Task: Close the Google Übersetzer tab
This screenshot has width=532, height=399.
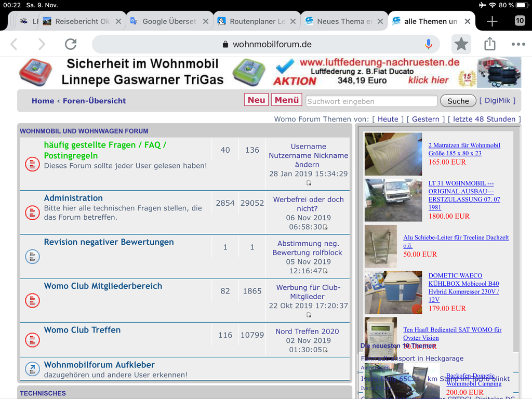Action: 206,21
